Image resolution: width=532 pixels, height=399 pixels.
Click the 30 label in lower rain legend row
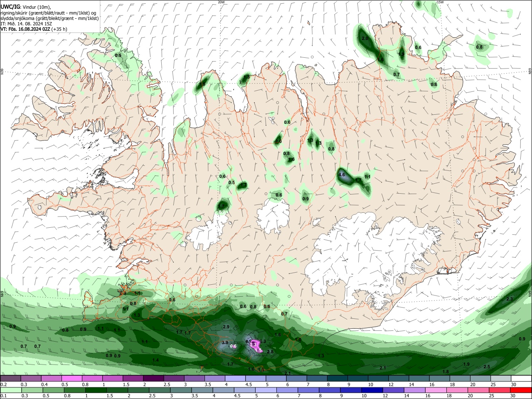[513, 396]
